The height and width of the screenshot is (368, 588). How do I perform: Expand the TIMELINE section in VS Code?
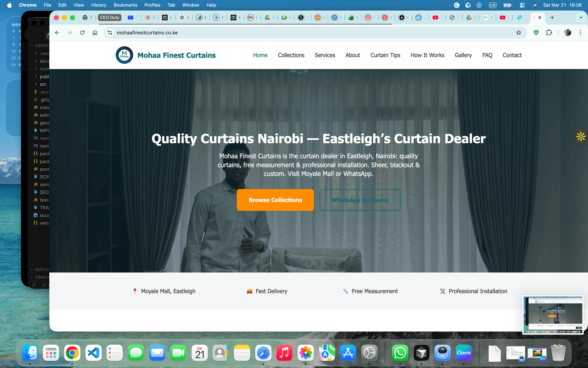pos(40,277)
